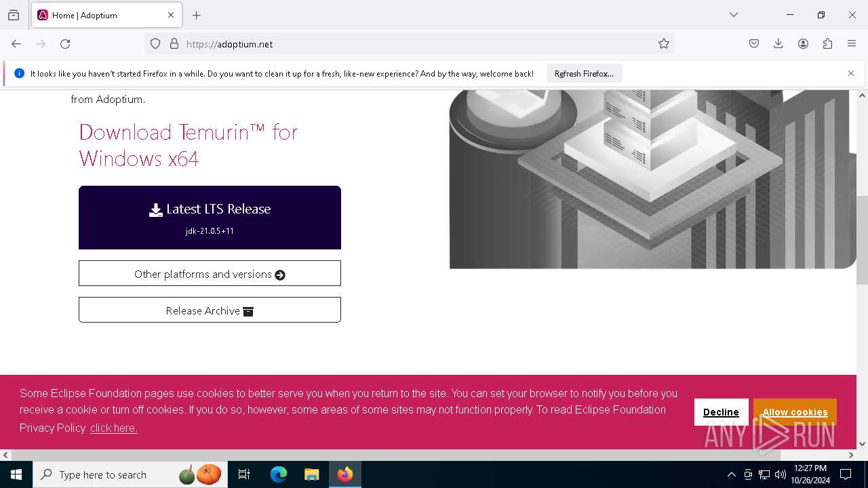
Task: View site security padlock info
Action: tap(174, 44)
